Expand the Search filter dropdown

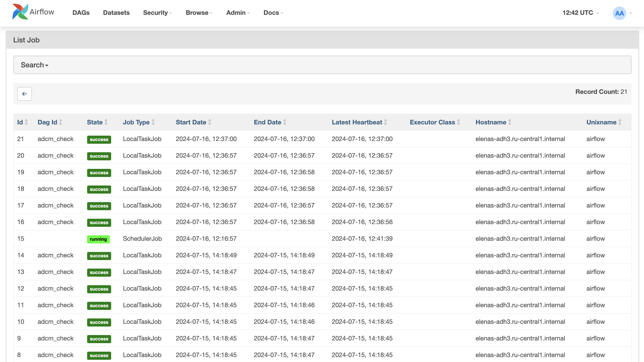coord(34,65)
